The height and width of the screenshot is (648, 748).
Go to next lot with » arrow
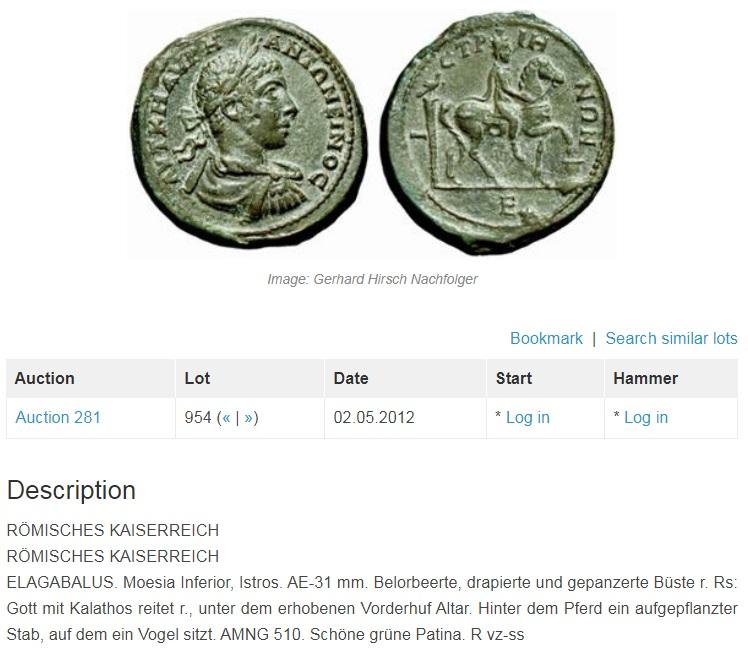[x=249, y=418]
